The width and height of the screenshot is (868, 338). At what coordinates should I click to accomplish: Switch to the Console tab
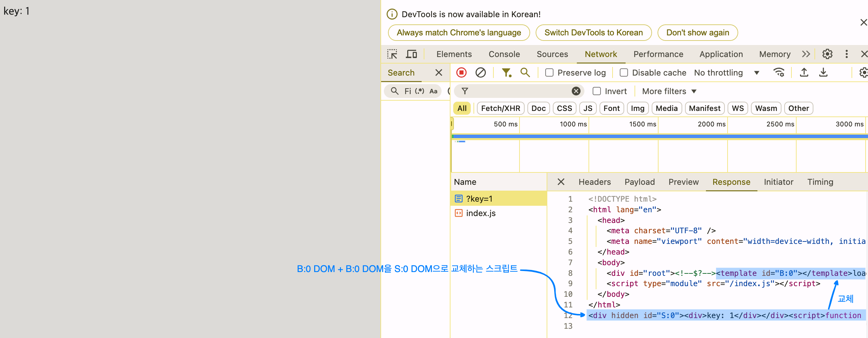[504, 54]
